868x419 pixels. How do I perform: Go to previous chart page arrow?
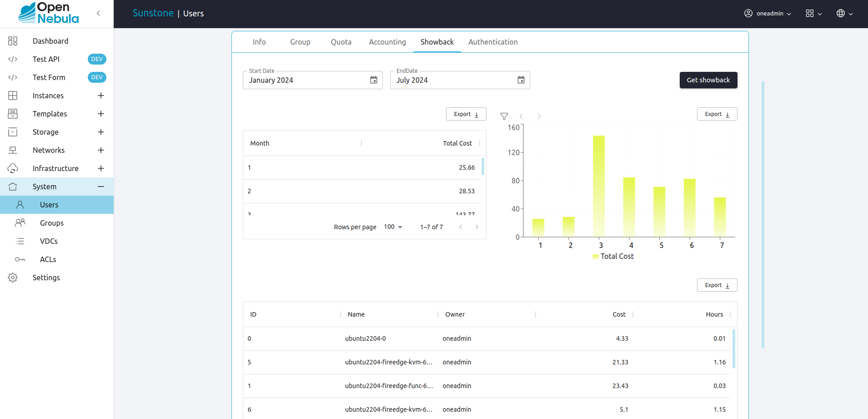[x=522, y=116]
